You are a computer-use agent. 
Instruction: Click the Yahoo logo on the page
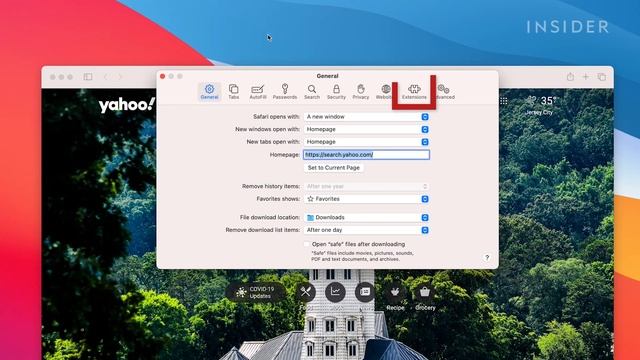tap(127, 105)
